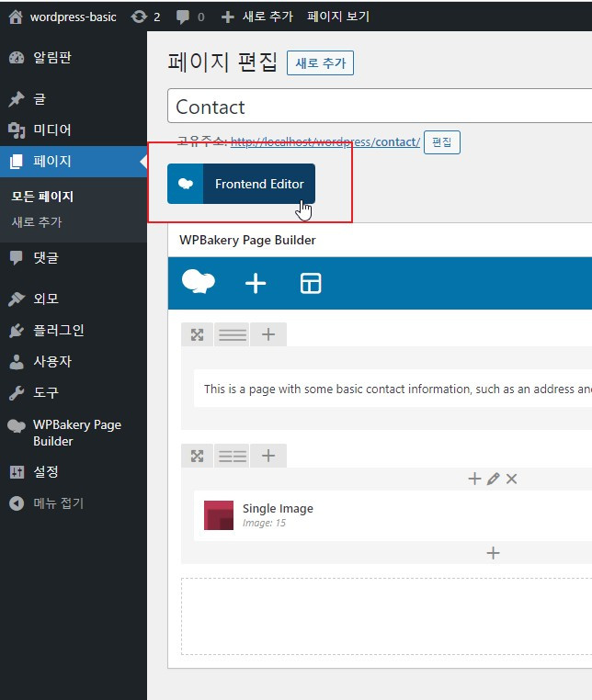Viewport: 592px width, 700px height.
Task: Prepend element with column plus icon
Action: (474, 479)
